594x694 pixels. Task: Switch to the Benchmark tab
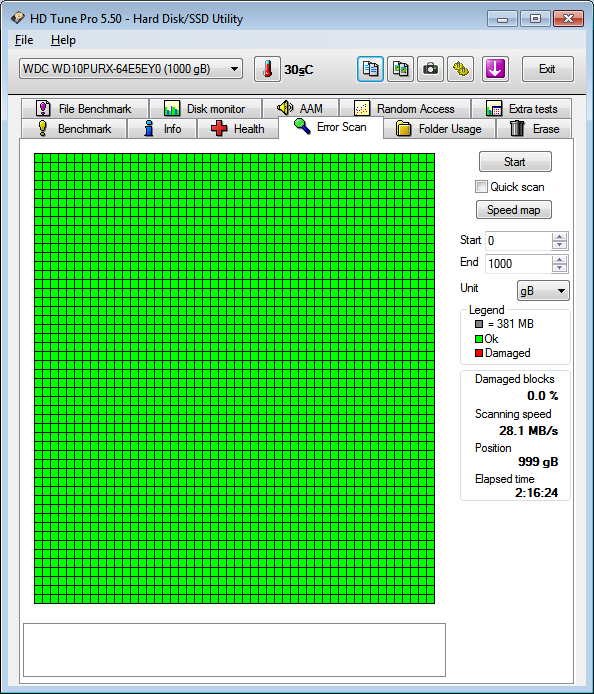[x=74, y=129]
